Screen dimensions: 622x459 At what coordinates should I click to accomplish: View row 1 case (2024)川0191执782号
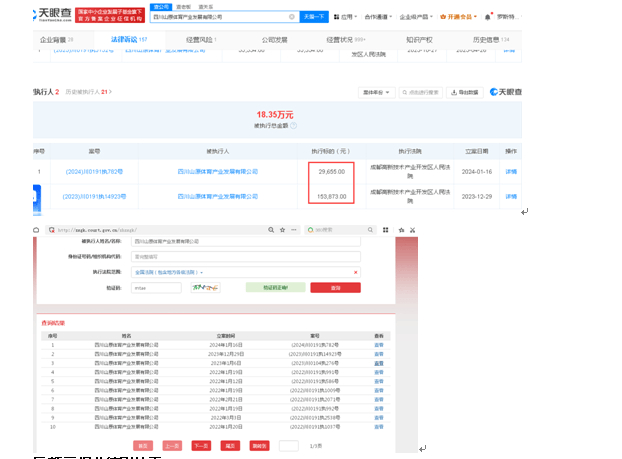coord(379,345)
